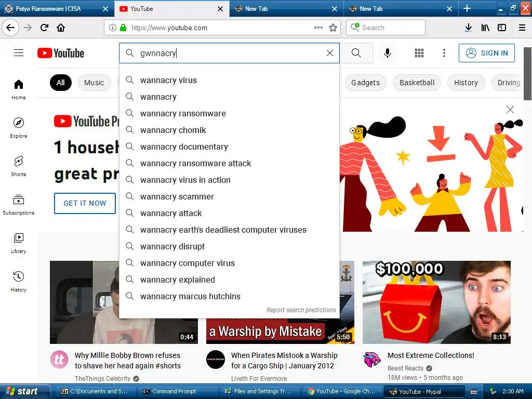Open a new browser tab with plus
The height and width of the screenshot is (399, 532).
pos(467,8)
